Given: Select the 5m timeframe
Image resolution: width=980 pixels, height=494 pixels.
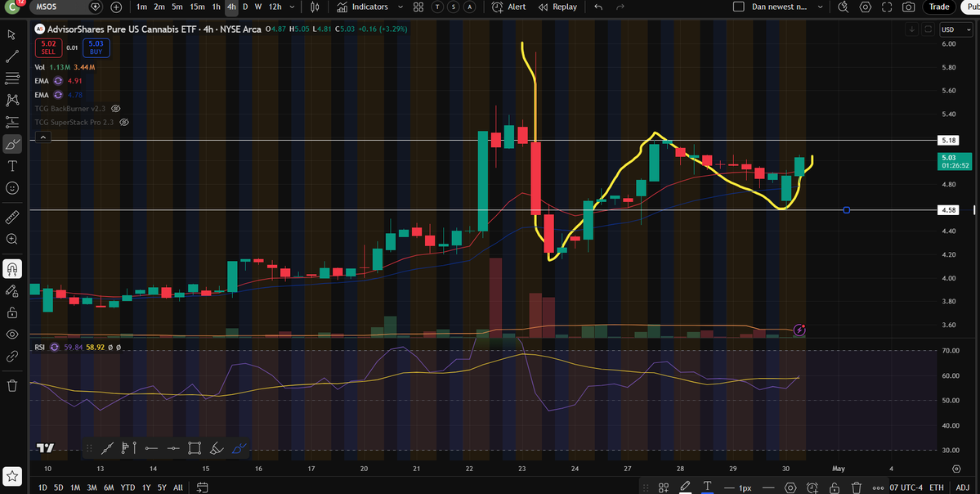Looking at the screenshot, I should [x=177, y=7].
